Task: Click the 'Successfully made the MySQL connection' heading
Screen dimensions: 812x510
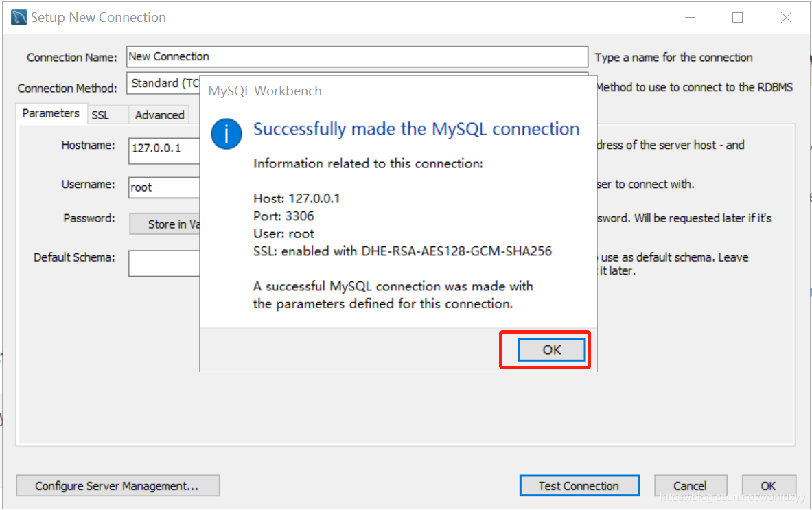Action: pos(417,129)
